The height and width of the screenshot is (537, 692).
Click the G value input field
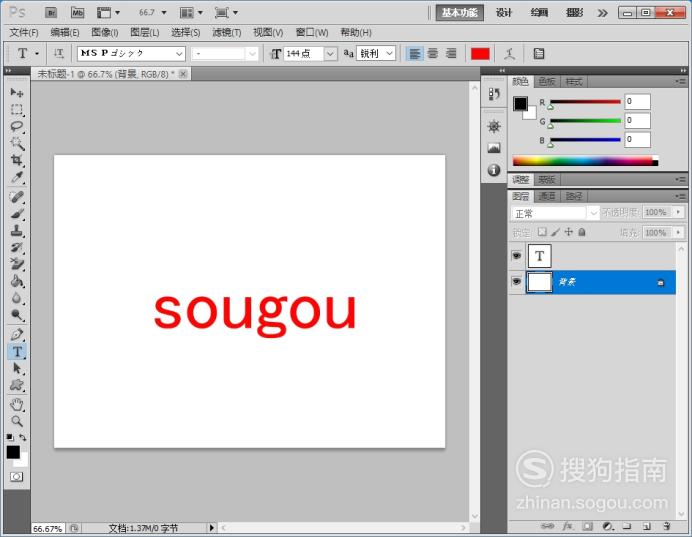pyautogui.click(x=637, y=120)
